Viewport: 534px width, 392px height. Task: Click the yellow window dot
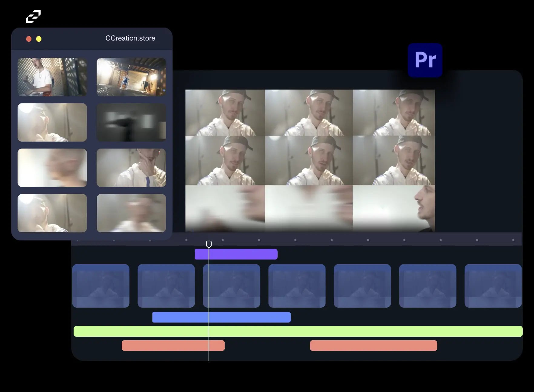[x=39, y=39]
